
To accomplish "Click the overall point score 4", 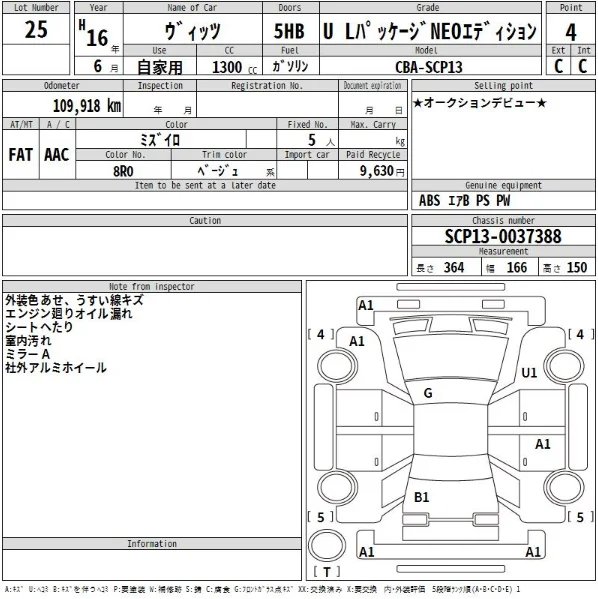I will click(x=570, y=32).
